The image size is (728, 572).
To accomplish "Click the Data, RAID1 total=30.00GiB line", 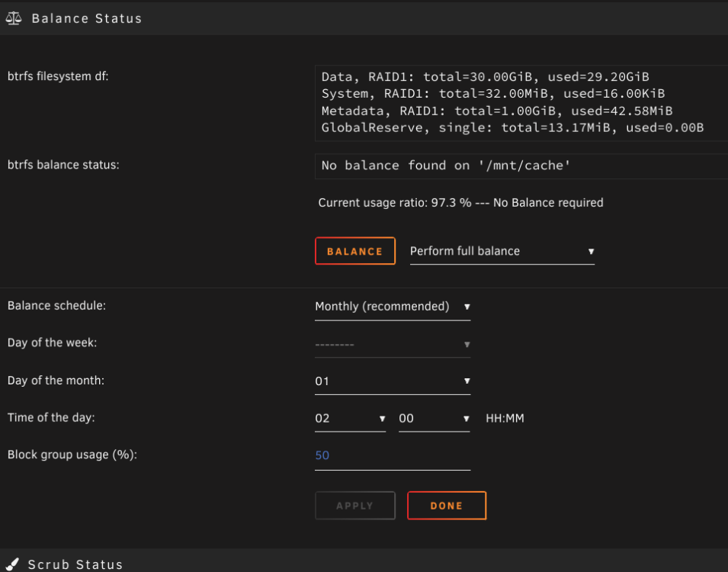I will (x=485, y=77).
